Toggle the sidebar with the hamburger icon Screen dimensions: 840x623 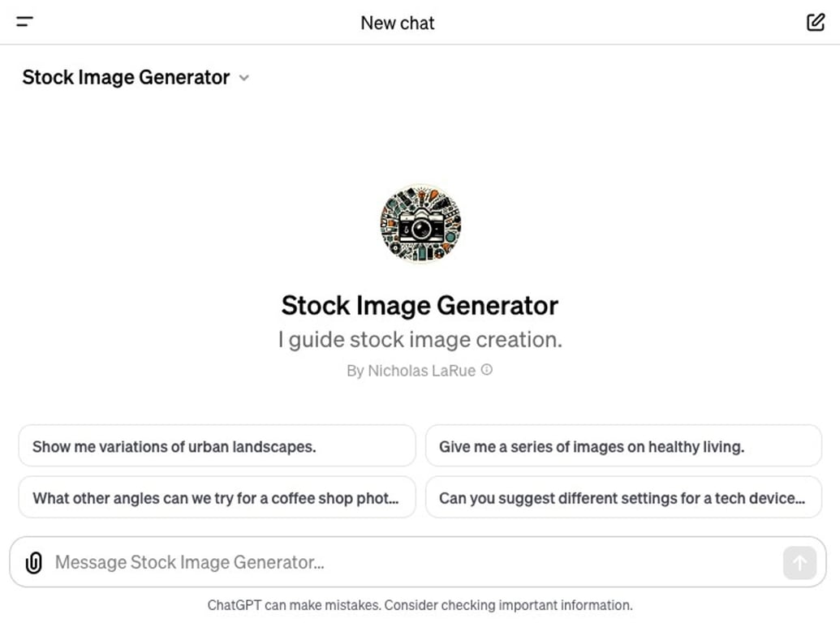click(x=24, y=22)
